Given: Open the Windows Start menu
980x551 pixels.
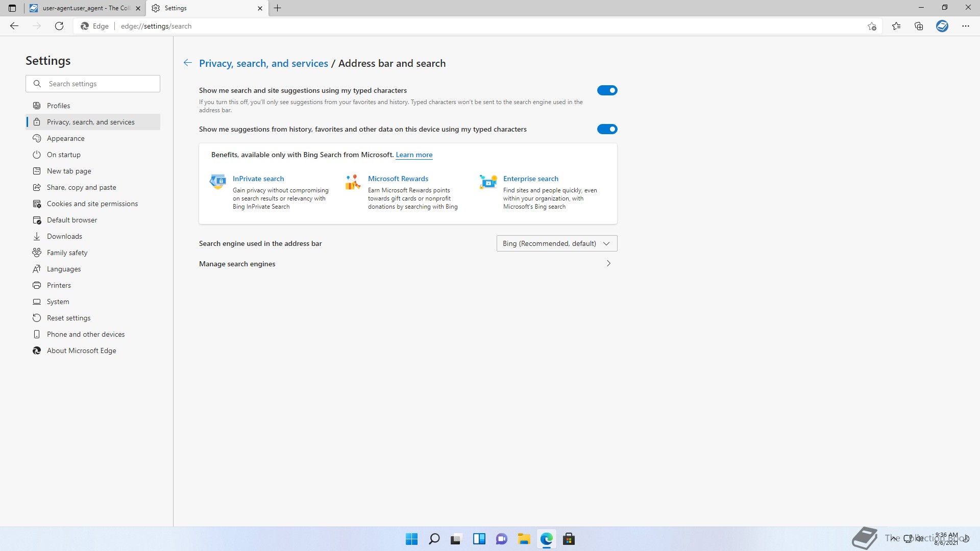Looking at the screenshot, I should (411, 539).
